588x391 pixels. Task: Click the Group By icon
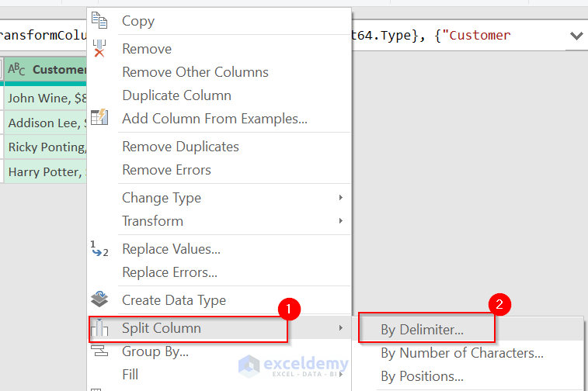point(99,351)
